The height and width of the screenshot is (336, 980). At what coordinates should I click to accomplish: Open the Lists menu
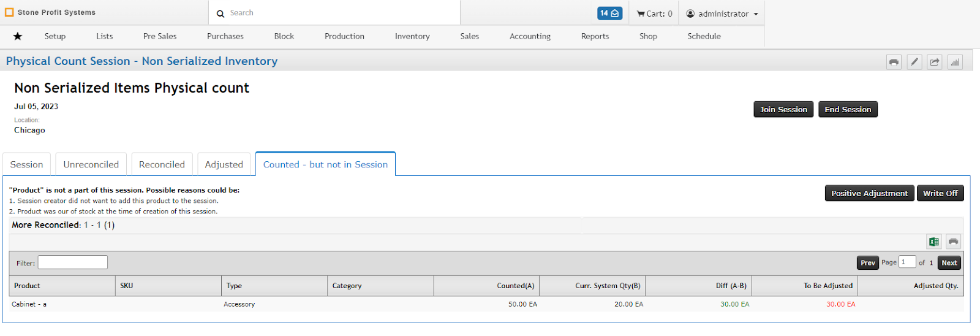(x=105, y=36)
